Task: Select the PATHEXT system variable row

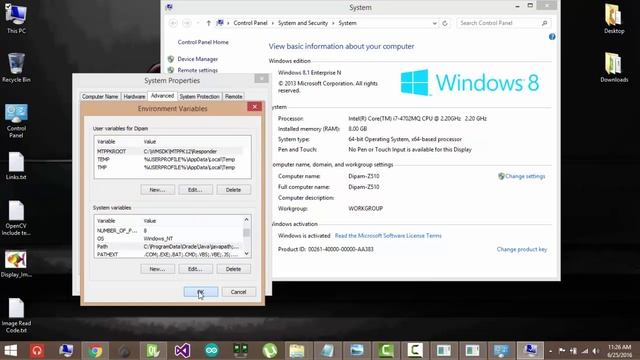Action: point(169,254)
